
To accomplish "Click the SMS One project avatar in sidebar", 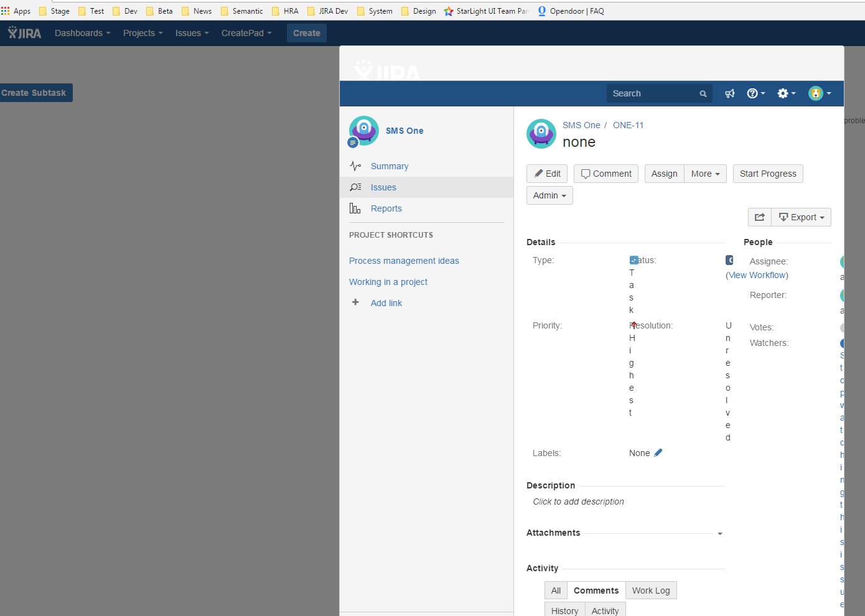I will coord(363,131).
